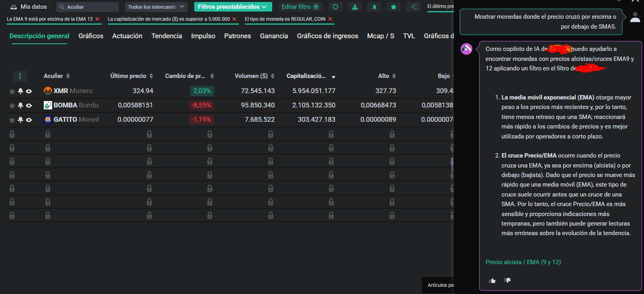Toggle watch eye for BOMBA
This screenshot has width=644, height=294.
(29, 105)
